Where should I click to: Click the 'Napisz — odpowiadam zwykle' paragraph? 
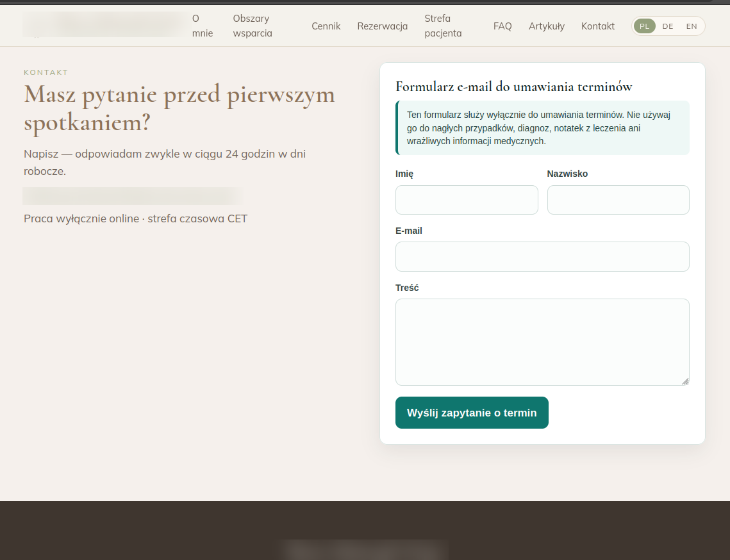tap(164, 163)
